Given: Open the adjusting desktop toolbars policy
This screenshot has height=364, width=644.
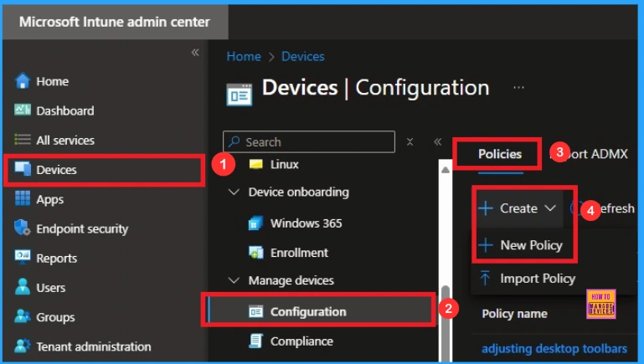Looking at the screenshot, I should (554, 348).
